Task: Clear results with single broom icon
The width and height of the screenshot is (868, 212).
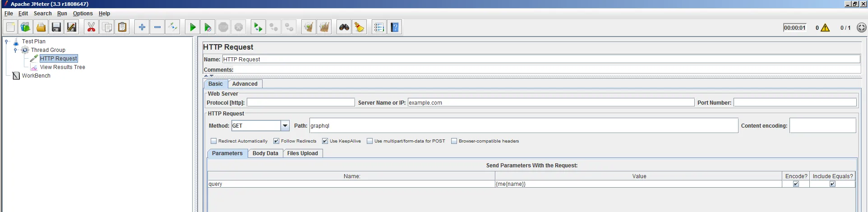Action: [309, 27]
